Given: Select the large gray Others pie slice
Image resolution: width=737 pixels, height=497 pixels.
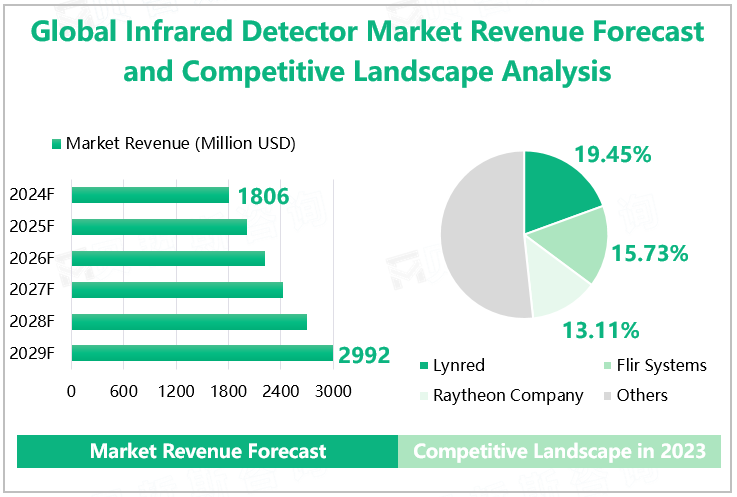Looking at the screenshot, I should coord(480,235).
